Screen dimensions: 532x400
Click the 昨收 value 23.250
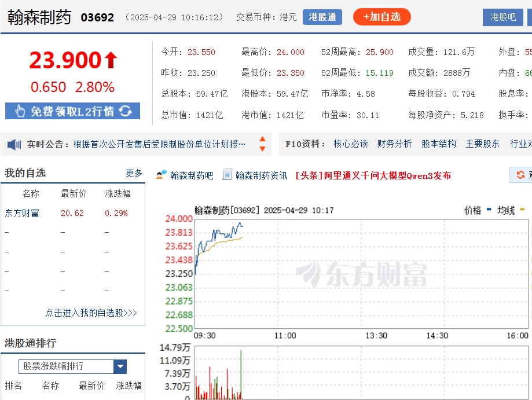pyautogui.click(x=201, y=73)
